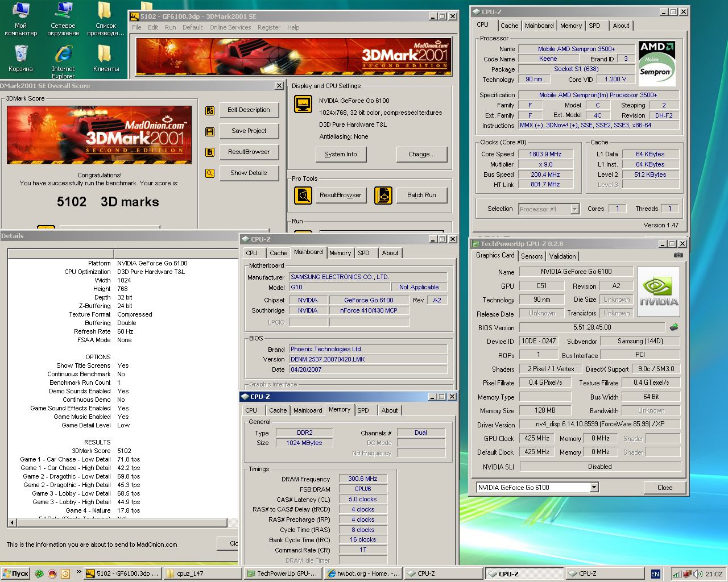Click the Batch Run button

421,196
